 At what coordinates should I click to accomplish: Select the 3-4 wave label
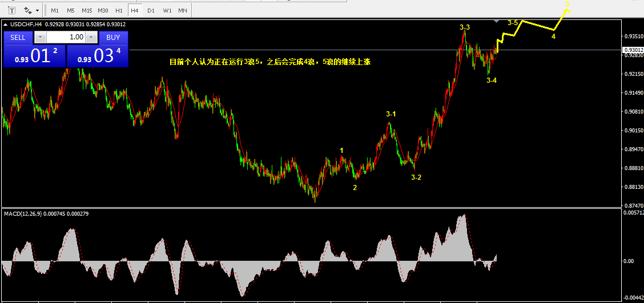(x=492, y=80)
